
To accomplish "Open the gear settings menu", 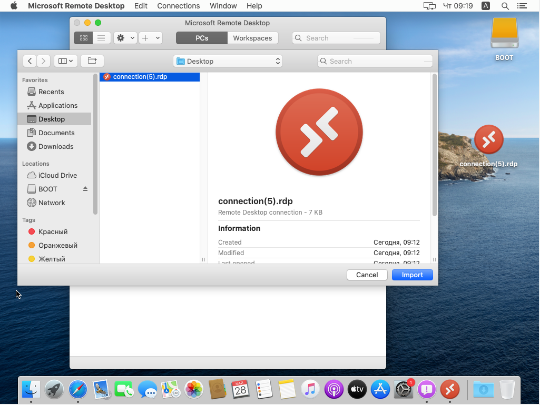I will pos(125,38).
